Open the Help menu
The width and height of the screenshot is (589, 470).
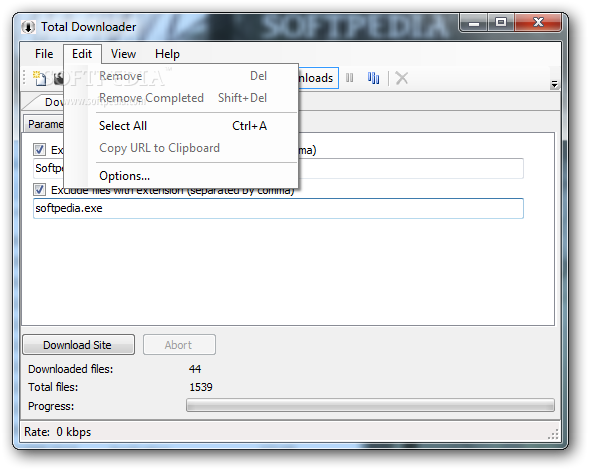(167, 54)
